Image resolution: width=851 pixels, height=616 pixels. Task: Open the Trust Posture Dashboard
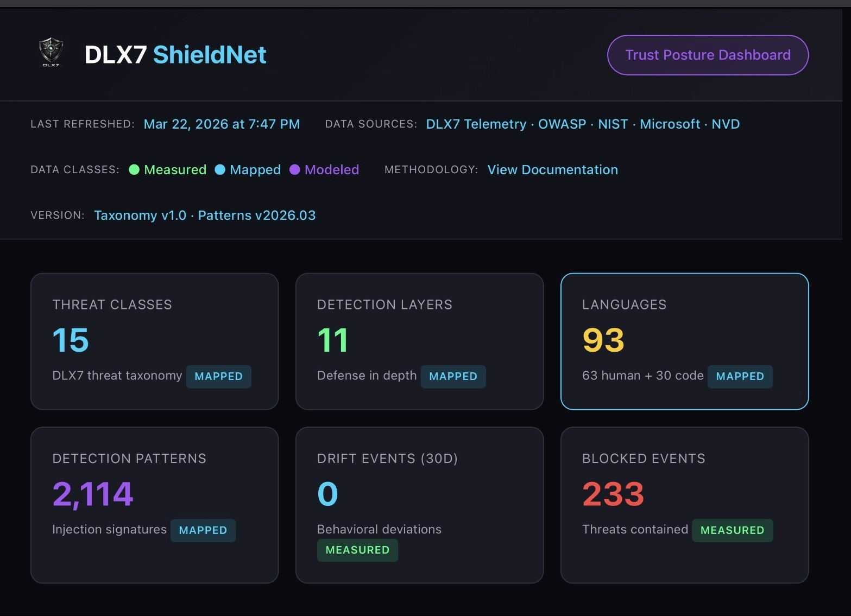(x=707, y=54)
